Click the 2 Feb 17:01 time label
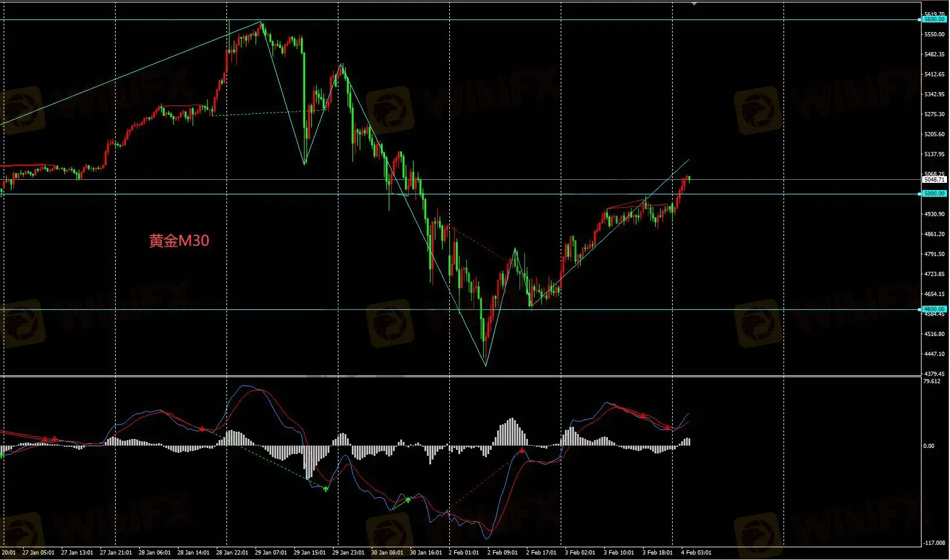The width and height of the screenshot is (950, 560). (541, 553)
